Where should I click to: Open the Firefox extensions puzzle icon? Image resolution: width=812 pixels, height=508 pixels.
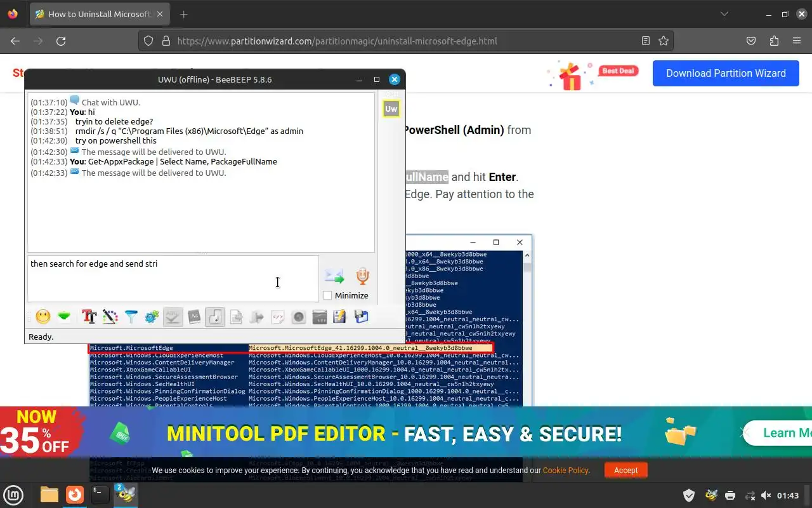(x=774, y=41)
